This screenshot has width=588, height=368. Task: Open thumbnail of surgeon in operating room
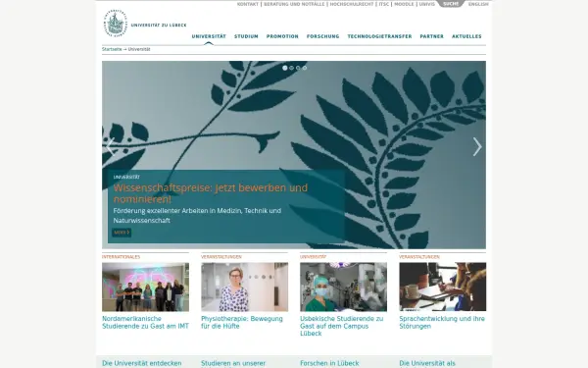click(344, 287)
